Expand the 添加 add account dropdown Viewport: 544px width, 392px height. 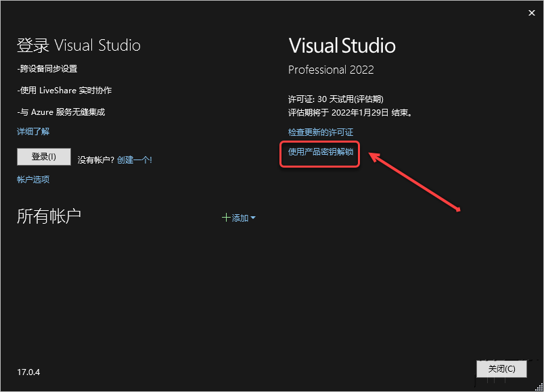[x=239, y=218]
